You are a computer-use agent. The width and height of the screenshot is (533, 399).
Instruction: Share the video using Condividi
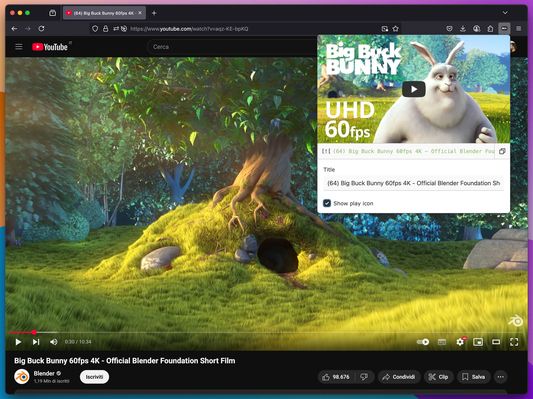point(399,377)
